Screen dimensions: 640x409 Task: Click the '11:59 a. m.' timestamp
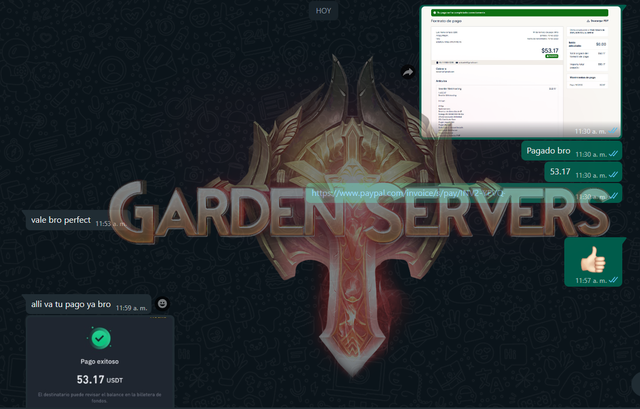click(131, 308)
